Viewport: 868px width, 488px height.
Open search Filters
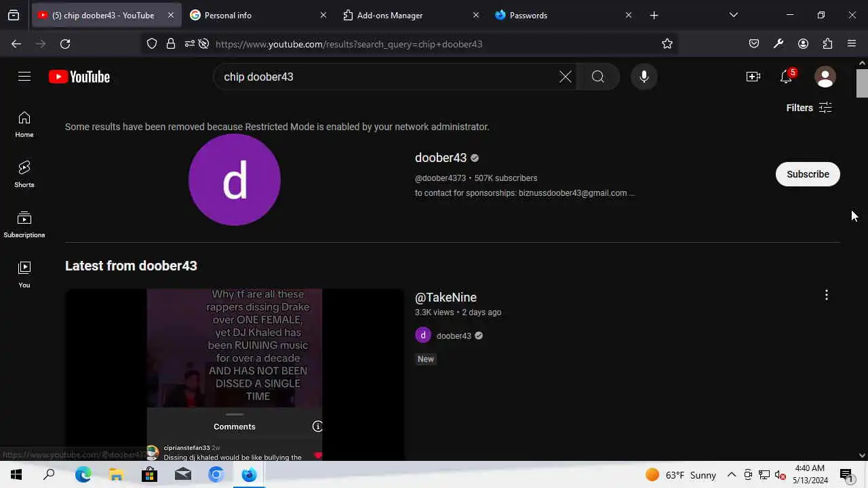pyautogui.click(x=809, y=108)
